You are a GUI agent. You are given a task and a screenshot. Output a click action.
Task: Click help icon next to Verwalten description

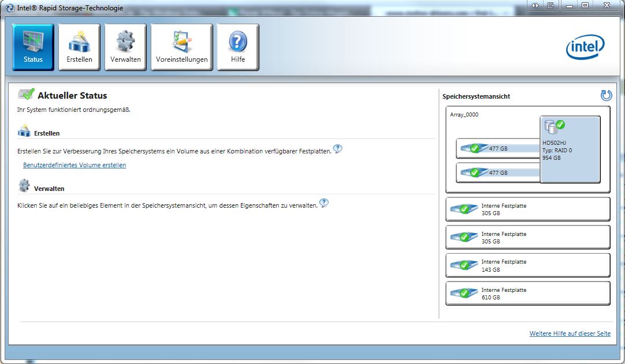point(324,203)
